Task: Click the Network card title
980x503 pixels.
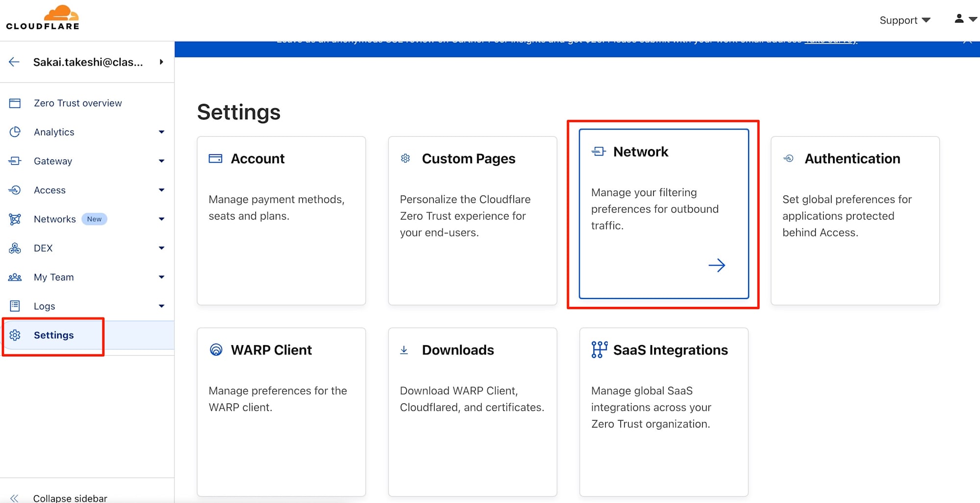Action: [640, 151]
